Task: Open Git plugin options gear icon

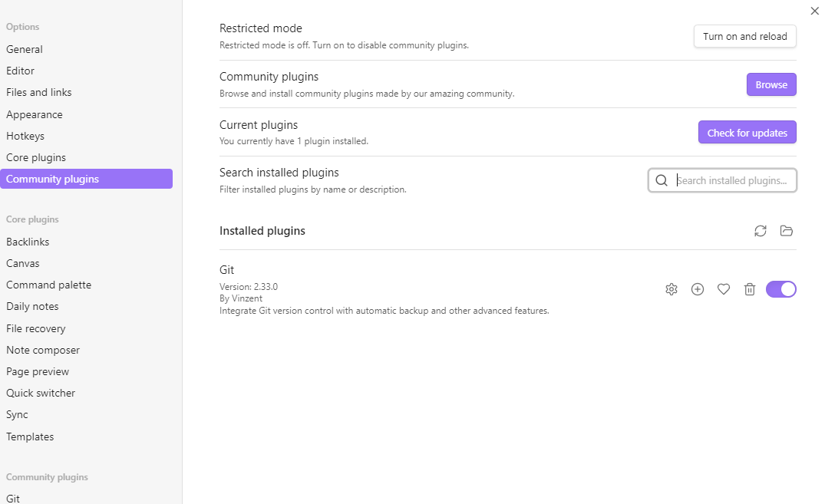Action: point(672,289)
